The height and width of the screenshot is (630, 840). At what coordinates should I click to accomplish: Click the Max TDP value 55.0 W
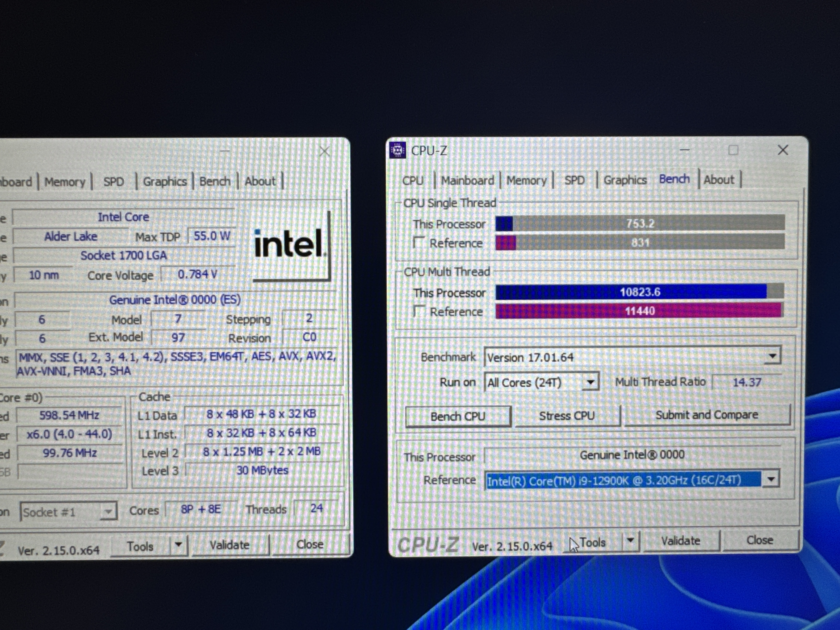click(212, 236)
